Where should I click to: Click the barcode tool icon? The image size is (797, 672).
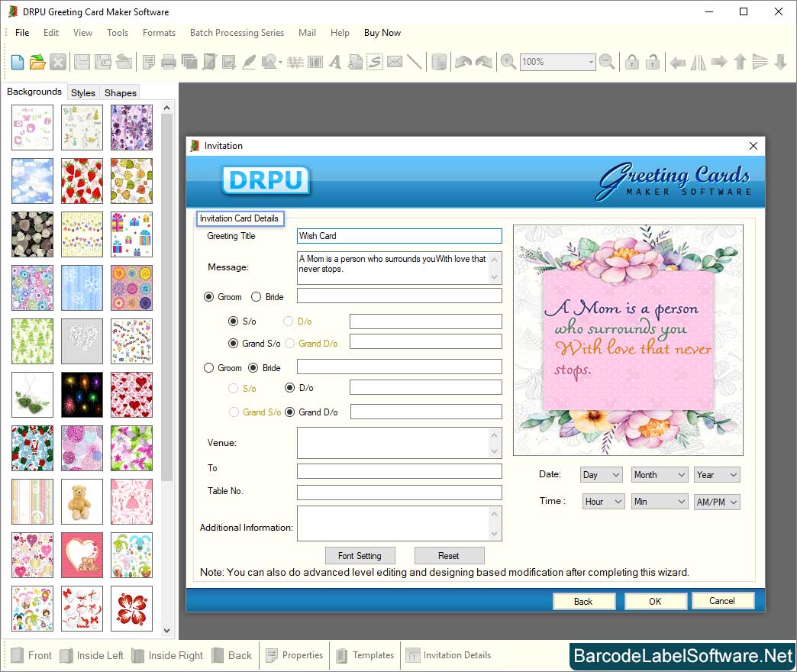(315, 62)
